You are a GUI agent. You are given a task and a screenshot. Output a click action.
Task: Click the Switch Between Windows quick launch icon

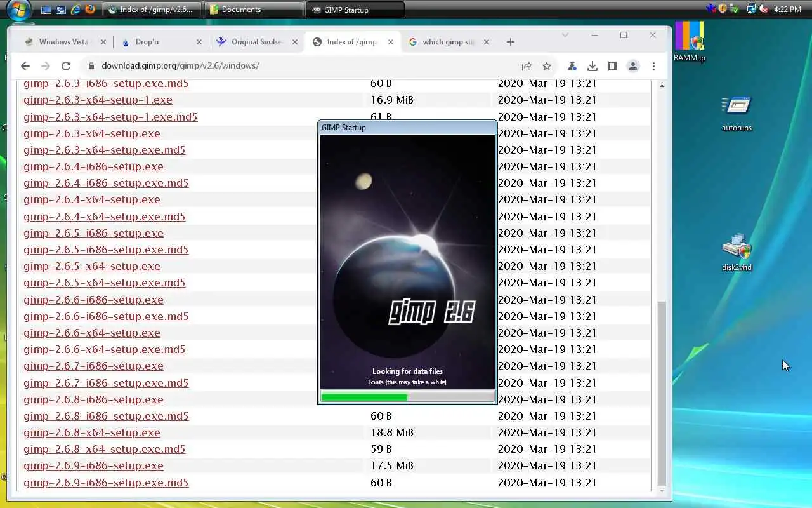point(61,10)
